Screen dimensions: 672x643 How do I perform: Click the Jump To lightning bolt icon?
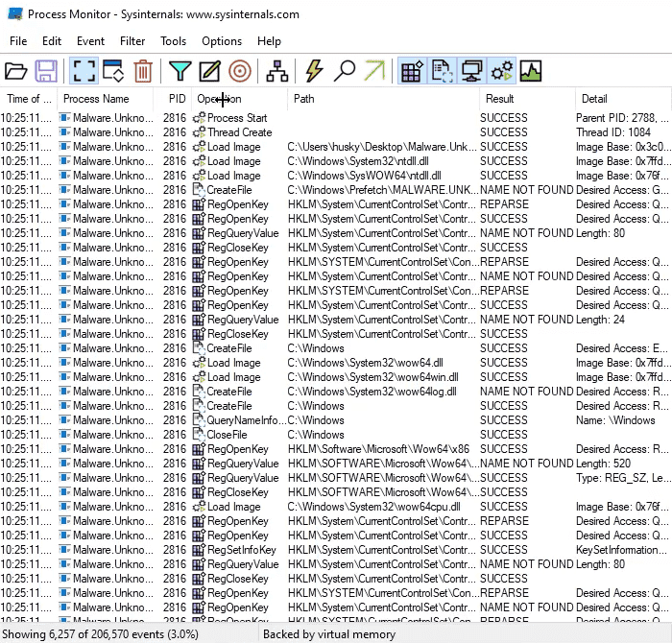coord(315,71)
